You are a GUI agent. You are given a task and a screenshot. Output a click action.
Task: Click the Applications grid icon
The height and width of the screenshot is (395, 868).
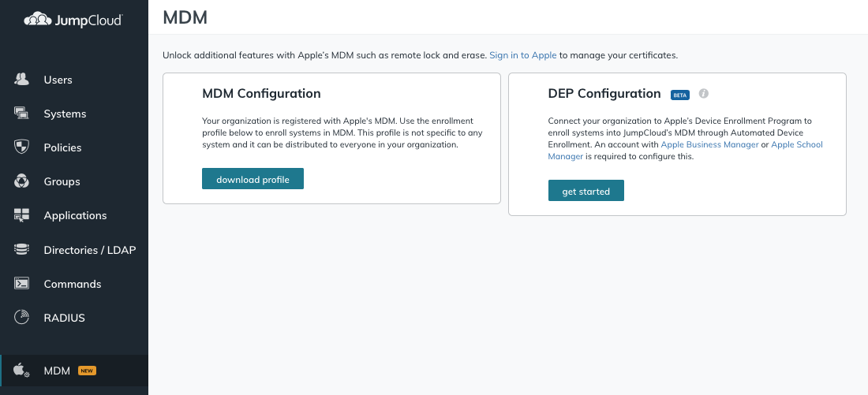click(21, 216)
